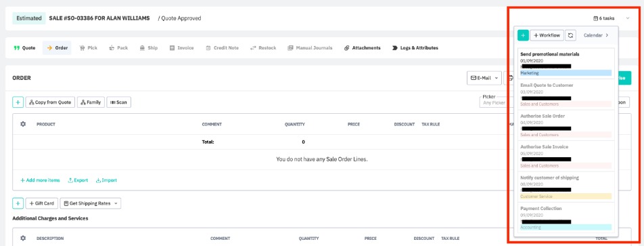Click the Export link

(x=78, y=180)
